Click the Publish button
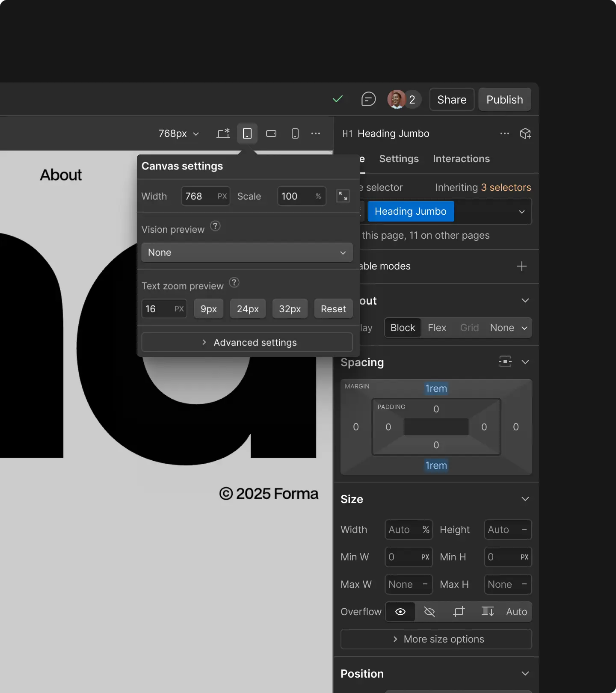The height and width of the screenshot is (693, 616). tap(504, 100)
